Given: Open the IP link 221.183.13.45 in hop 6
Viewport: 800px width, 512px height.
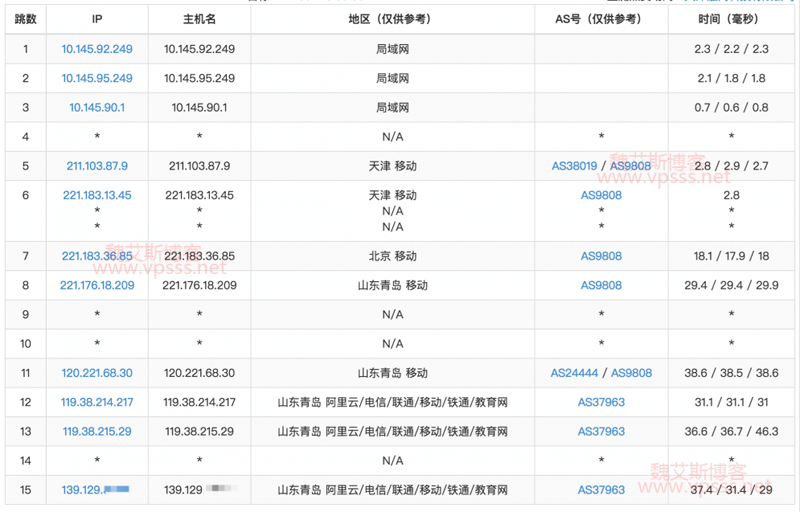Looking at the screenshot, I should 97,195.
